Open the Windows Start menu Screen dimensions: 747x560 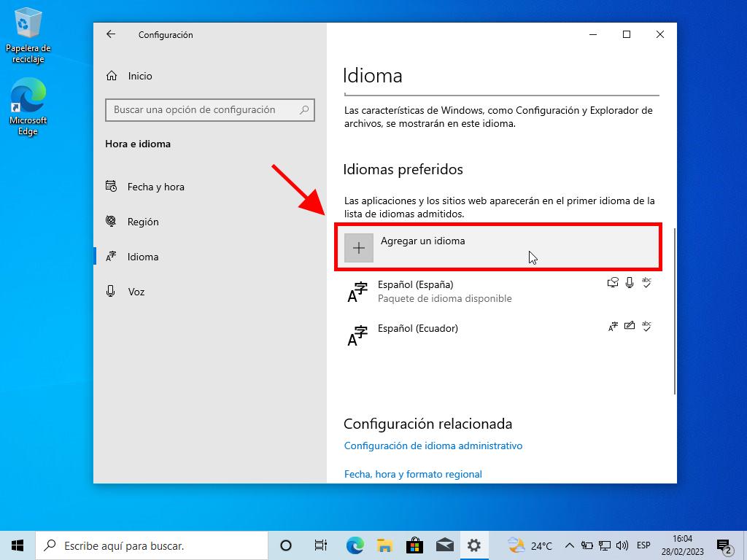click(18, 545)
